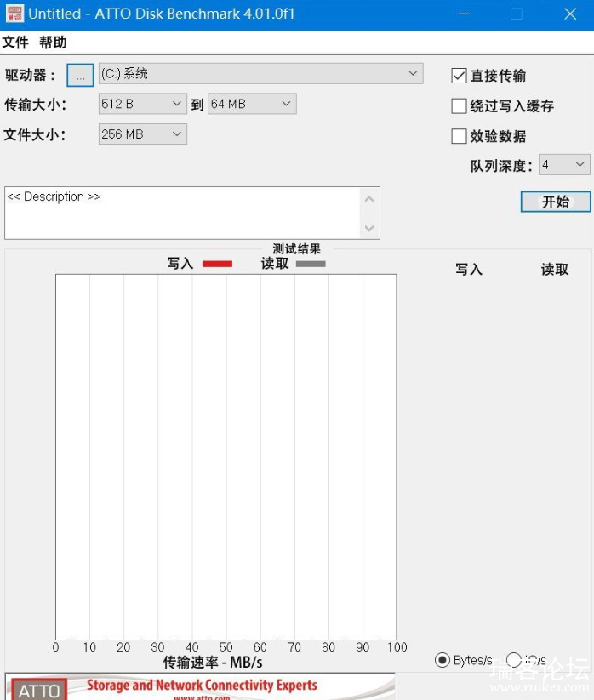This screenshot has height=700, width=594.
Task: Click the 写入 results column header
Action: click(469, 270)
